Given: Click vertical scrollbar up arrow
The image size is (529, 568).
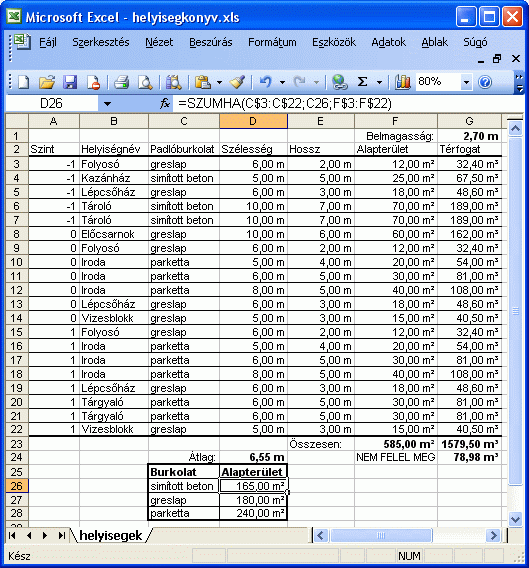Looking at the screenshot, I should [515, 128].
